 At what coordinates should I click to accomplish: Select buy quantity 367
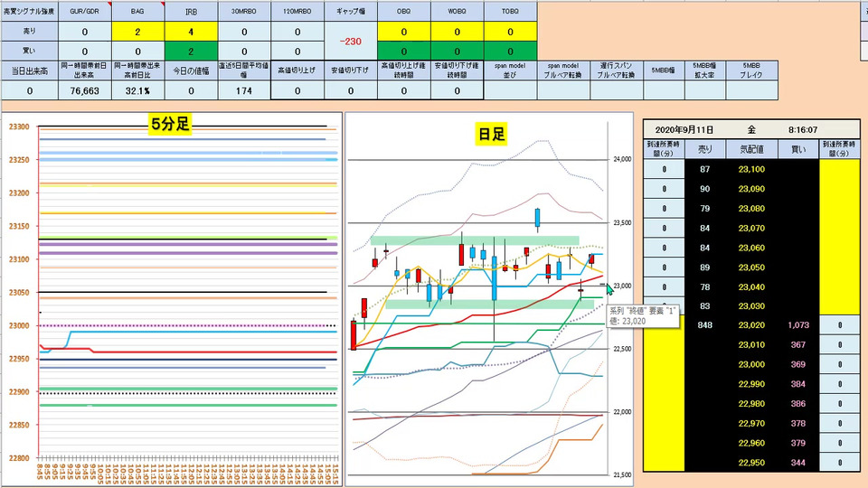798,344
